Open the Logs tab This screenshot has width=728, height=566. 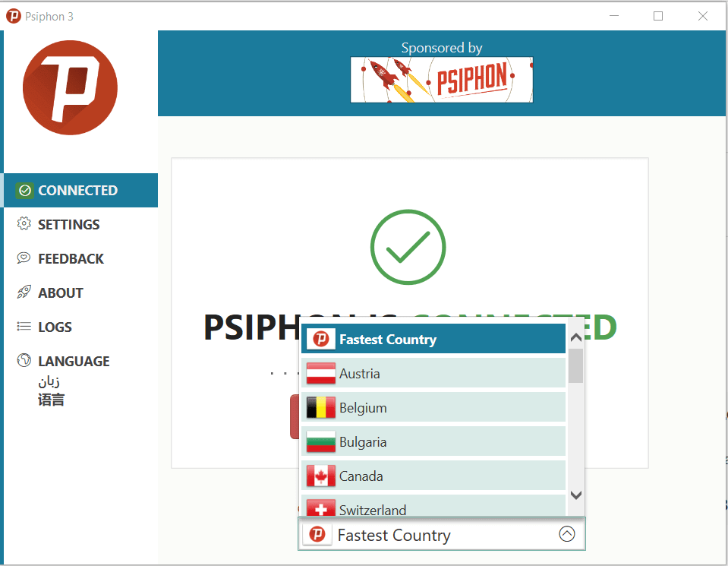click(x=80, y=327)
